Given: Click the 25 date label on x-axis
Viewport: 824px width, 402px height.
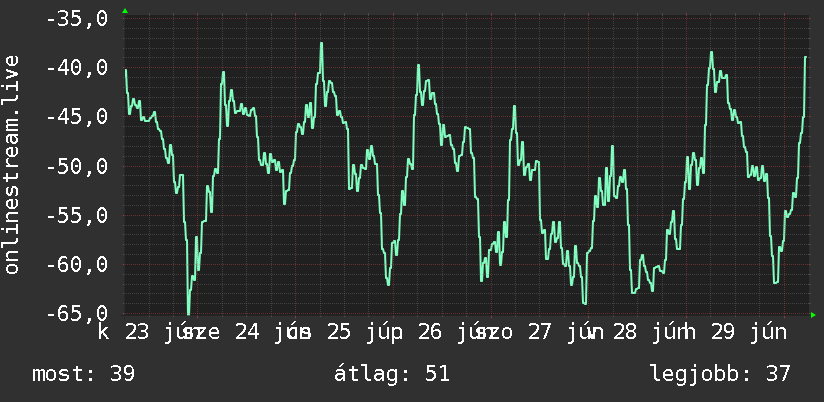Looking at the screenshot, I should coord(338,333).
